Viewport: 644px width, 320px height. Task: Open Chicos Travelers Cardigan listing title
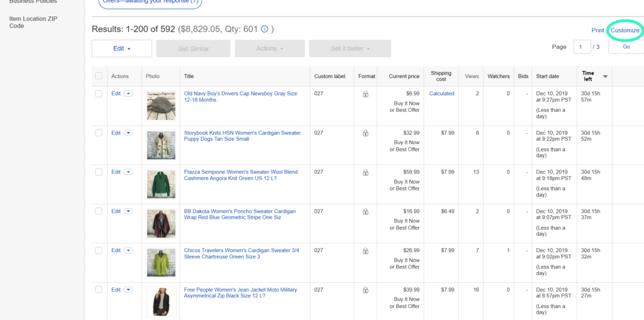coord(241,253)
